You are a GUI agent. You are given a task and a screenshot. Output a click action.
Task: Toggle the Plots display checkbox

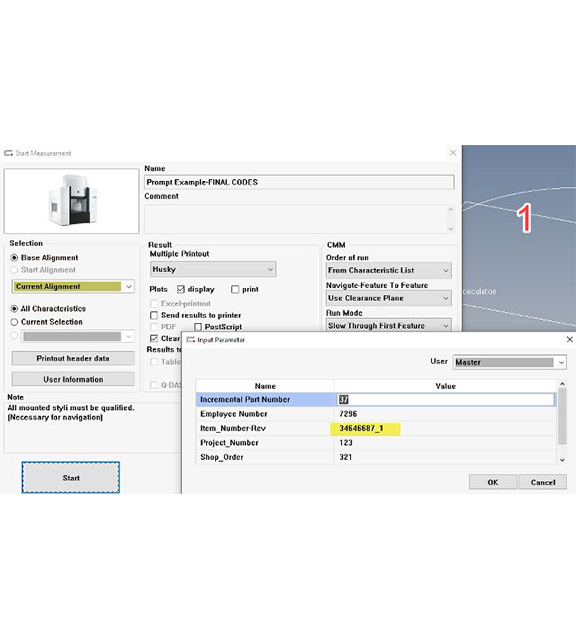pyautogui.click(x=181, y=289)
